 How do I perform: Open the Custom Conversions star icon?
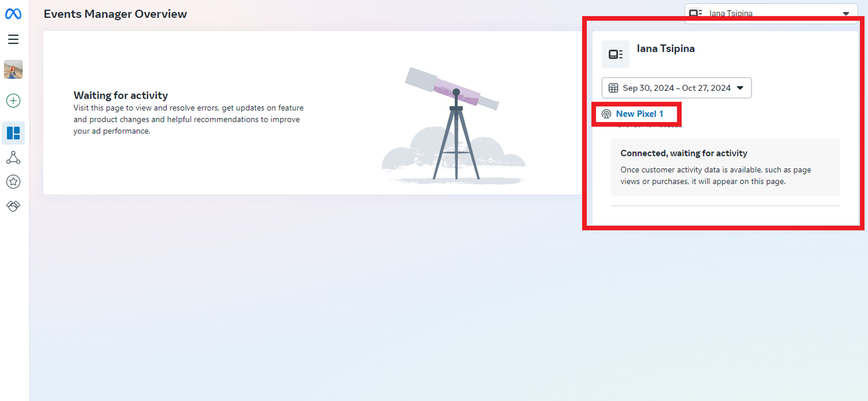[x=14, y=182]
